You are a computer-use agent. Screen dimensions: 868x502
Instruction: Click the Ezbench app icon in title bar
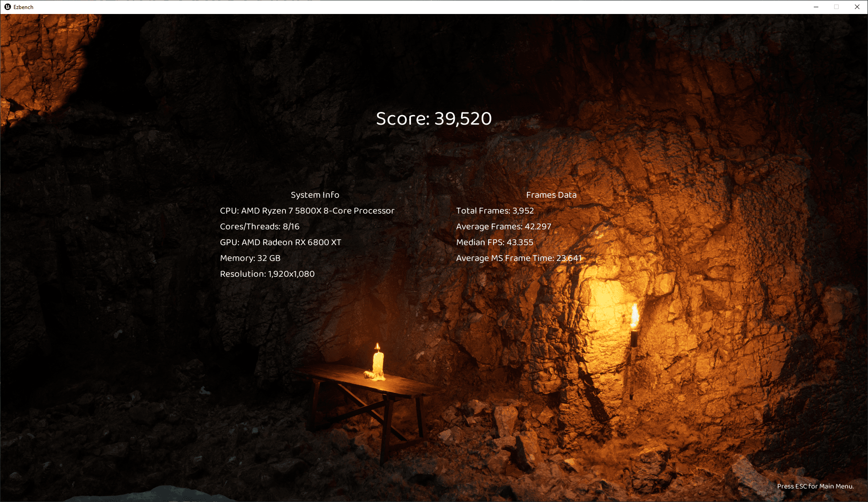coord(8,7)
